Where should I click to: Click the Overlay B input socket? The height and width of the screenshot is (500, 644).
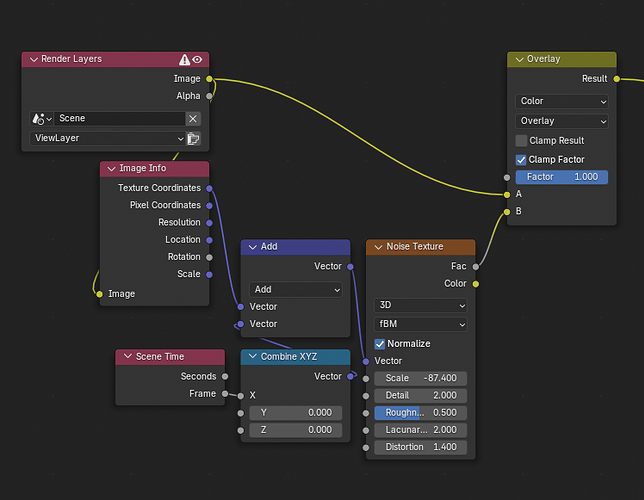pos(507,212)
